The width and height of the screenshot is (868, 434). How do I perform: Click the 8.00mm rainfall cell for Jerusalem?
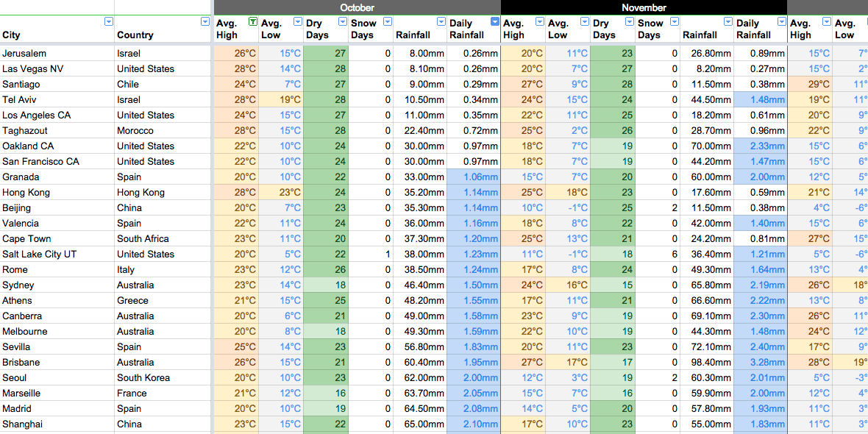[419, 54]
